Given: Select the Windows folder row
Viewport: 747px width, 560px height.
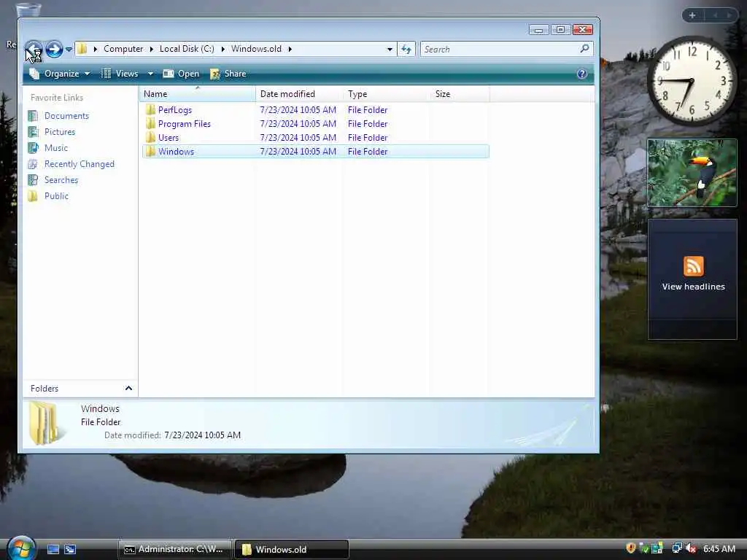Looking at the screenshot, I should pyautogui.click(x=315, y=152).
